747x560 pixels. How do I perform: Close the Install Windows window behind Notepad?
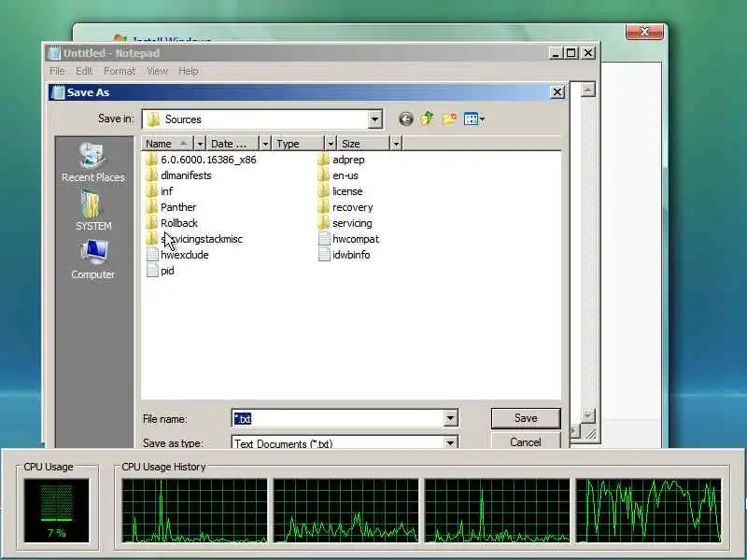[x=644, y=32]
